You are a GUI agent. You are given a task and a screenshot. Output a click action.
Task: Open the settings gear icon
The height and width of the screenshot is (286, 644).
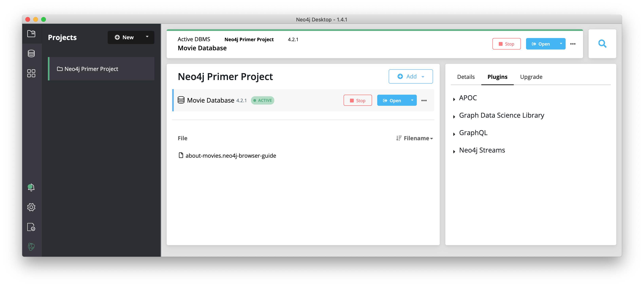(x=31, y=207)
